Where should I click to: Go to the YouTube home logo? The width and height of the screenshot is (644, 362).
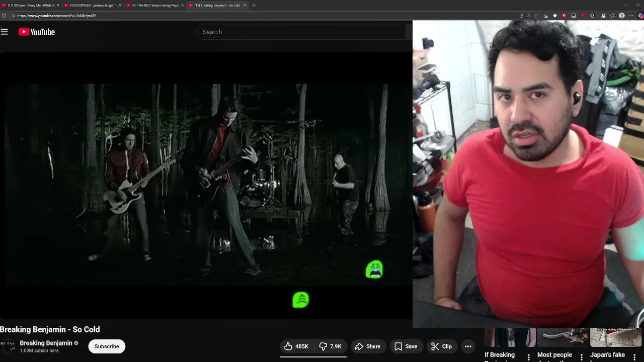(36, 32)
